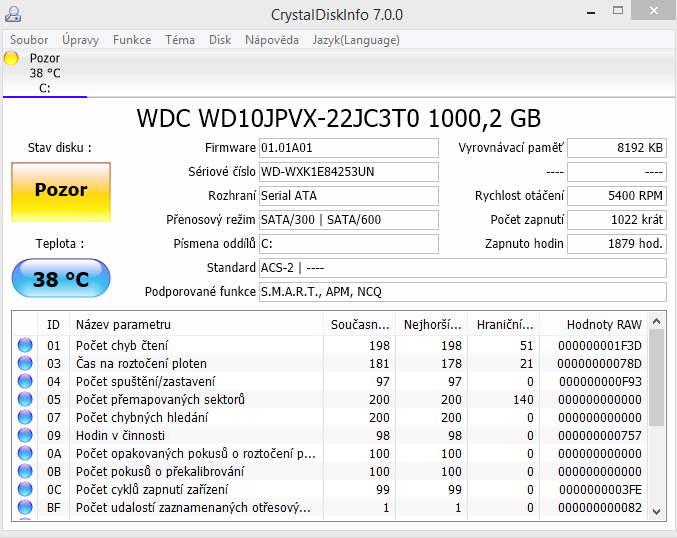This screenshot has width=677, height=538.
Task: Click the CrystalDiskInfo app icon in title bar
Action: pyautogui.click(x=13, y=14)
